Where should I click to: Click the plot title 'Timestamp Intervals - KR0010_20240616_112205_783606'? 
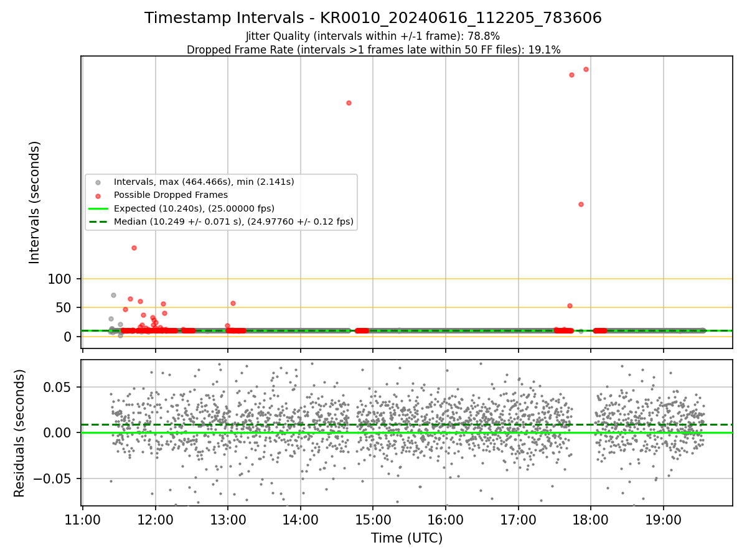[x=373, y=18]
